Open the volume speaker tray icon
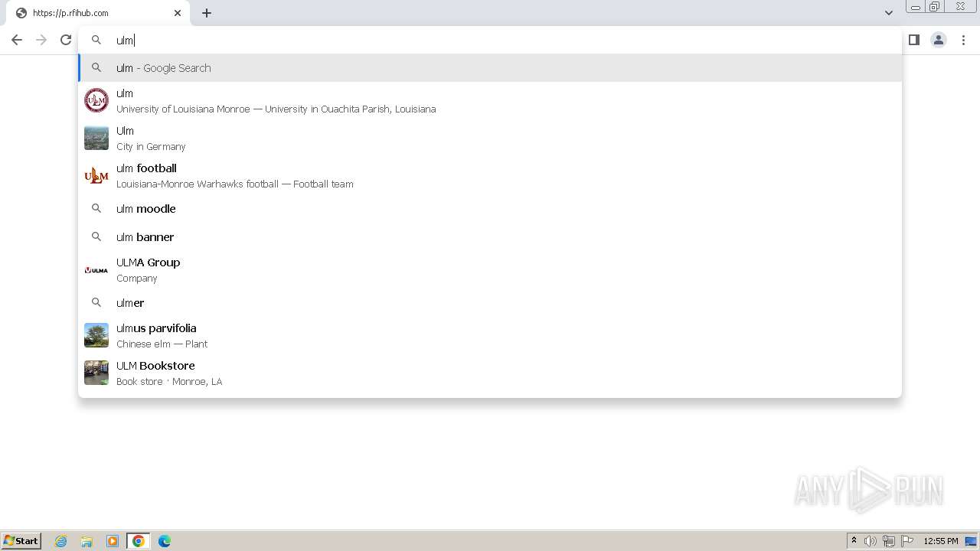The image size is (980, 551). click(871, 541)
